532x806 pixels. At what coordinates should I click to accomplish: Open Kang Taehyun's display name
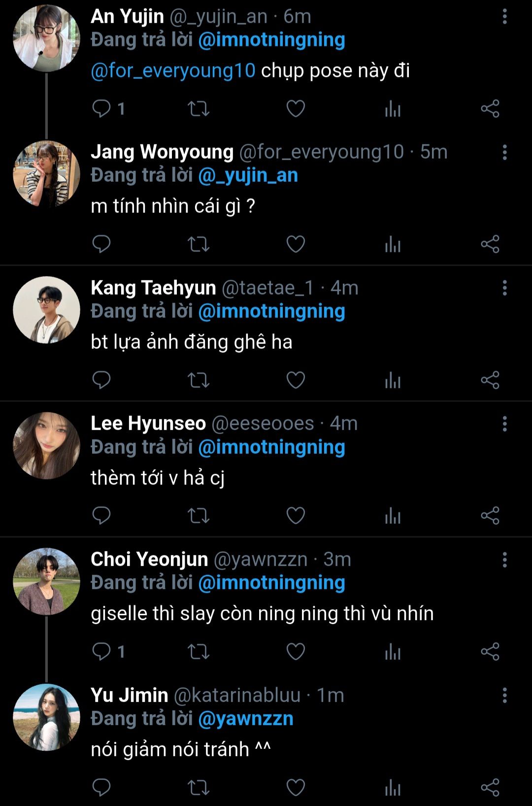(x=153, y=288)
